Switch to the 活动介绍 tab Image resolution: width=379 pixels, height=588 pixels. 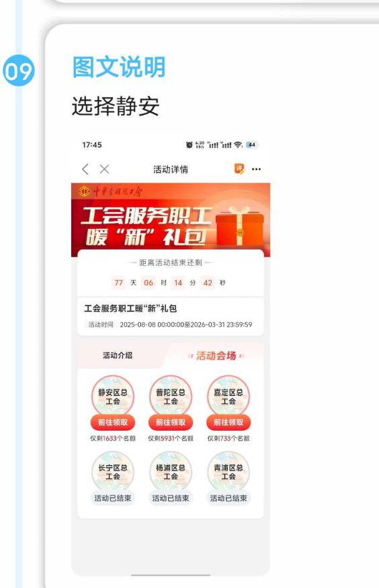point(118,355)
